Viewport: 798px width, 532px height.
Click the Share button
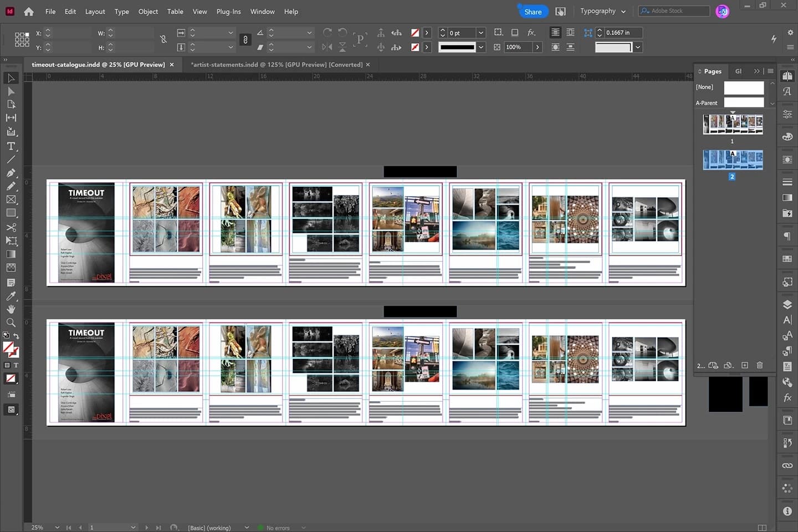click(533, 12)
